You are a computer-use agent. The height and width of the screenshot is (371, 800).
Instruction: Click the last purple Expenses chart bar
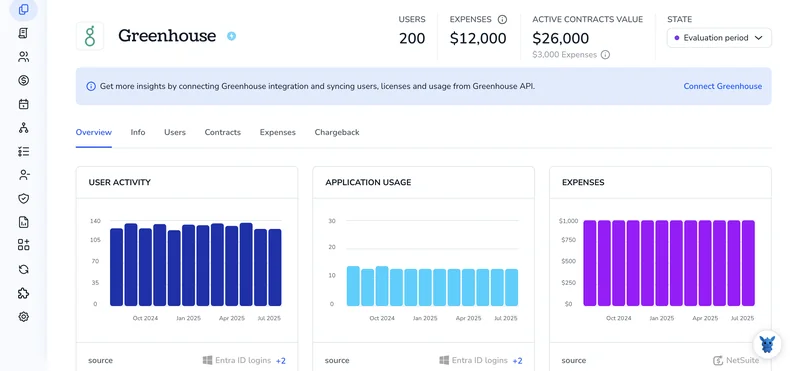click(x=748, y=263)
